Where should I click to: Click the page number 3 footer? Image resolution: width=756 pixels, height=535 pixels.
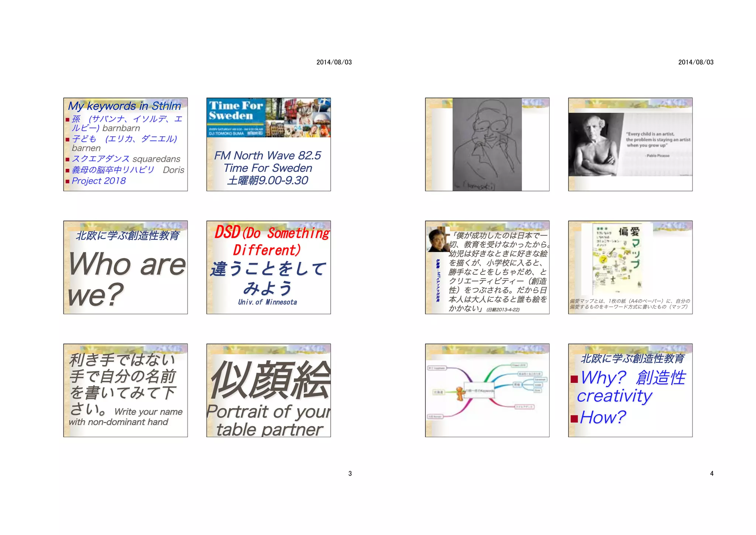coord(350,473)
